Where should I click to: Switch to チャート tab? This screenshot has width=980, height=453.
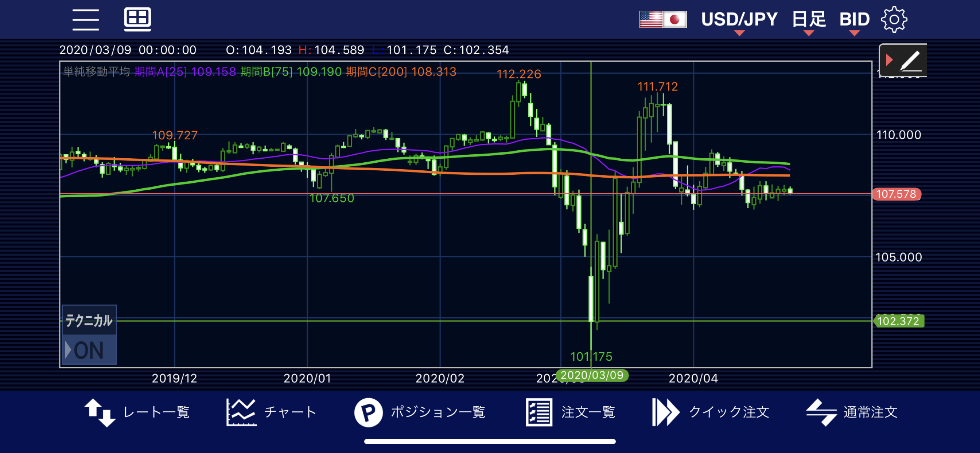[x=271, y=412]
